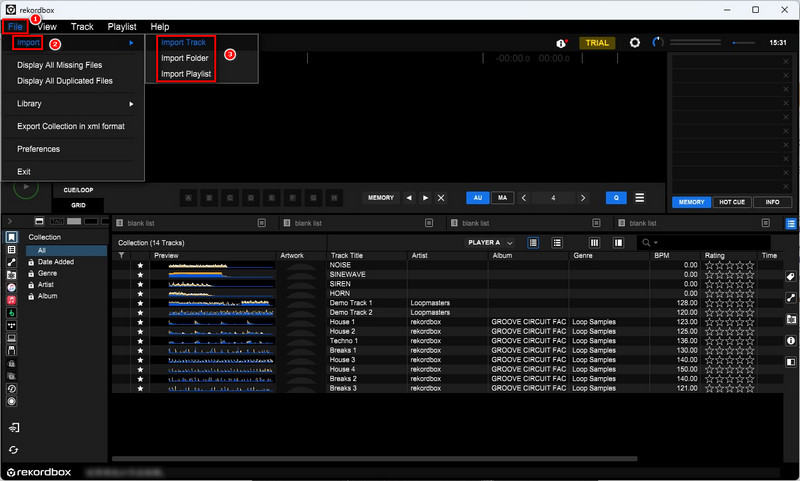800x481 pixels.
Task: Click the X delete loop icon near MEMORY
Action: pos(441,198)
